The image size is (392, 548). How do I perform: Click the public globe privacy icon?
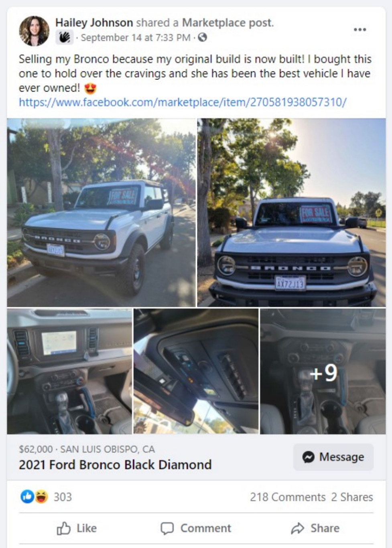(x=203, y=37)
